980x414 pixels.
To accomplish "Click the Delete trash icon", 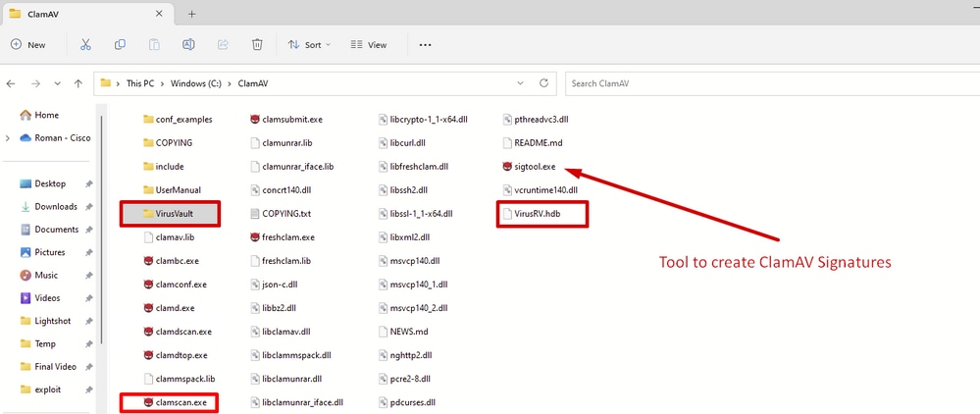I will (257, 44).
